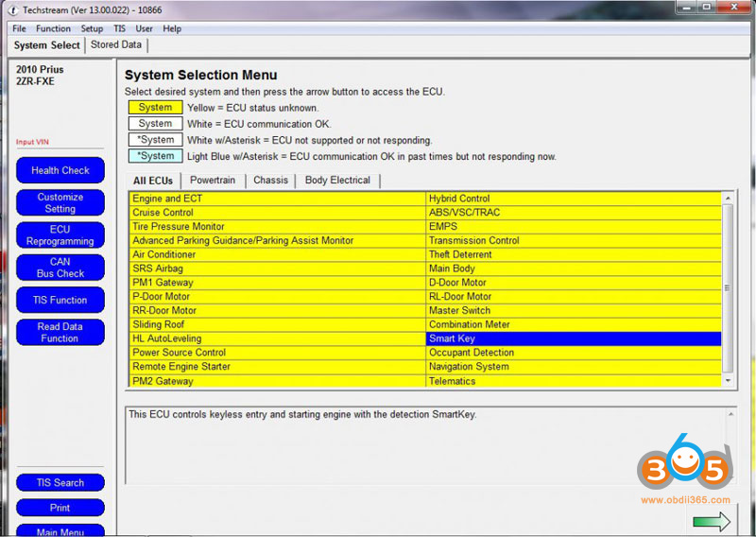Select Power Source Control system
The image size is (756, 537).
(x=277, y=353)
